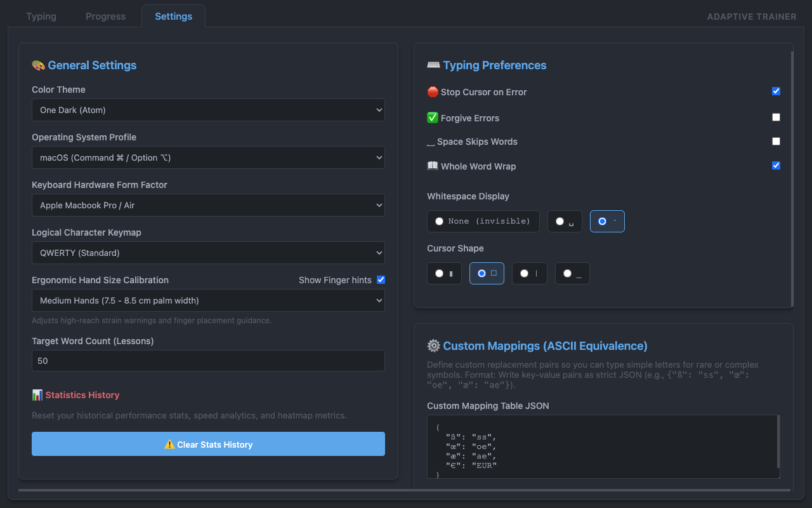
Task: Click the Custom Mapping Table JSON text area
Action: point(603,446)
